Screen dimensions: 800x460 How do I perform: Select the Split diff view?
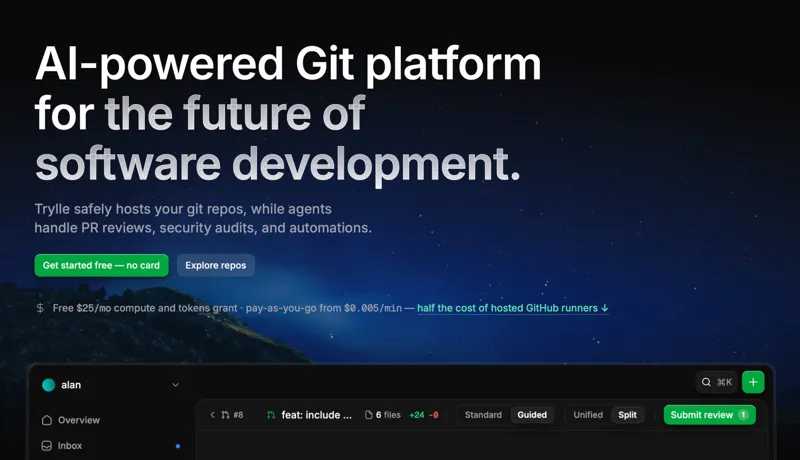628,415
